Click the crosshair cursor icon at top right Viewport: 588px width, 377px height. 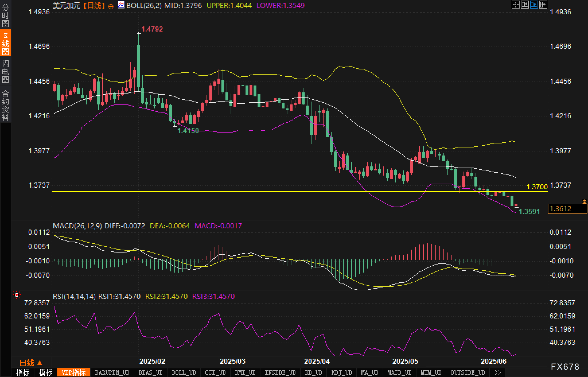[515, 5]
